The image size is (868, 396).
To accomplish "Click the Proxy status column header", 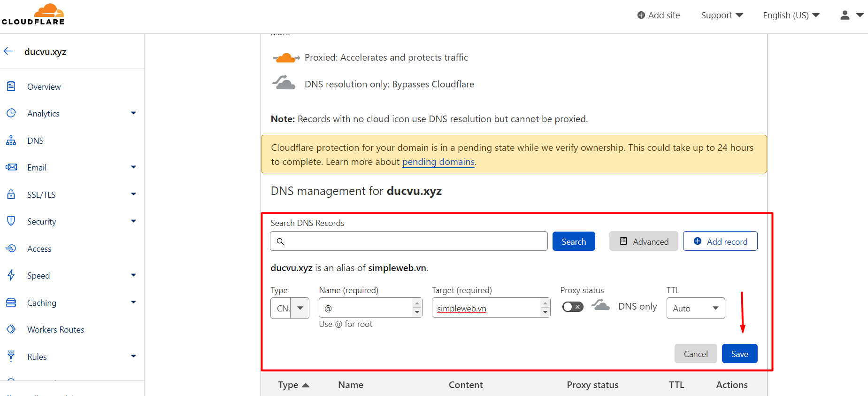I will click(592, 385).
